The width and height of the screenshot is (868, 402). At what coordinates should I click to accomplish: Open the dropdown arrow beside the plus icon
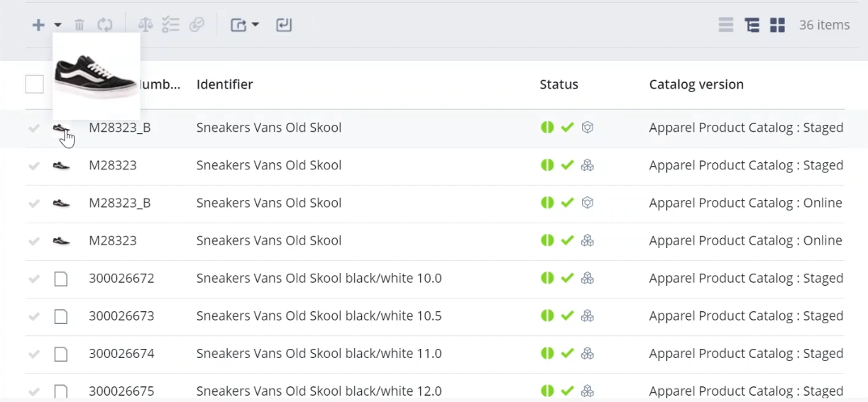click(x=58, y=25)
